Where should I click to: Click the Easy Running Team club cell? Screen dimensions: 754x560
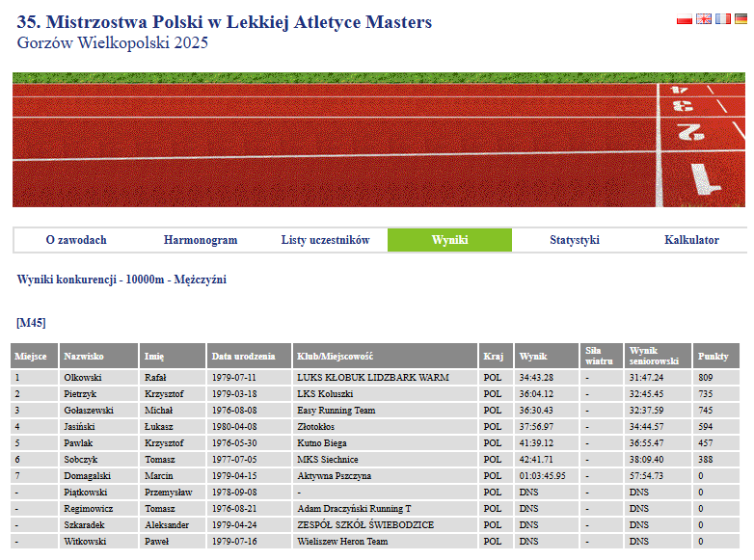[337, 411]
